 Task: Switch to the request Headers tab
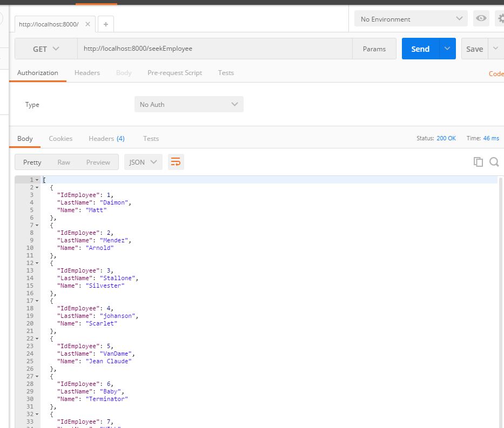[87, 73]
